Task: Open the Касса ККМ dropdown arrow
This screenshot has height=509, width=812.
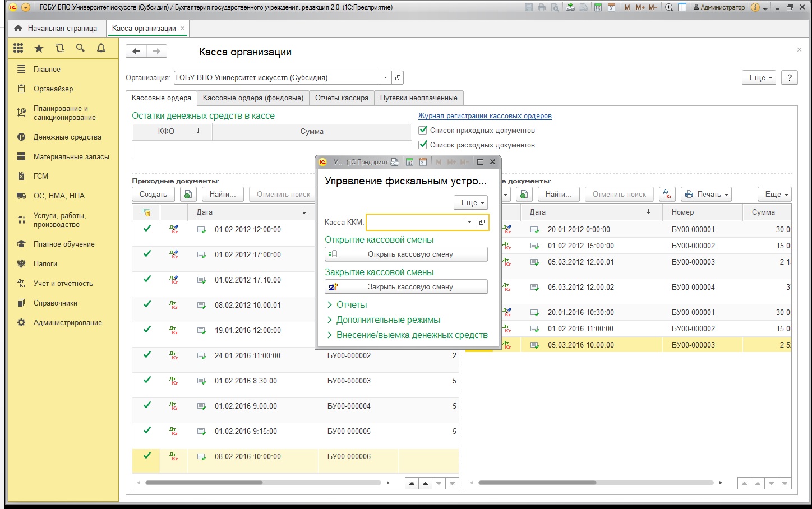Action: point(469,223)
